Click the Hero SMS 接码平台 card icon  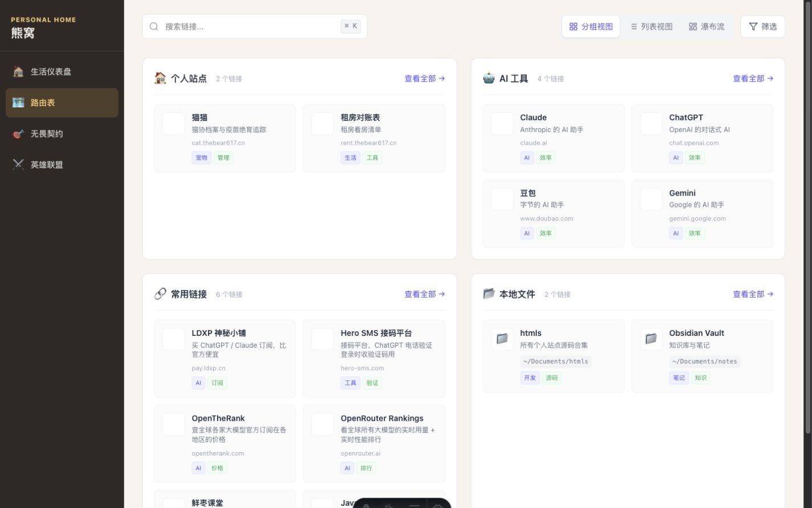323,339
